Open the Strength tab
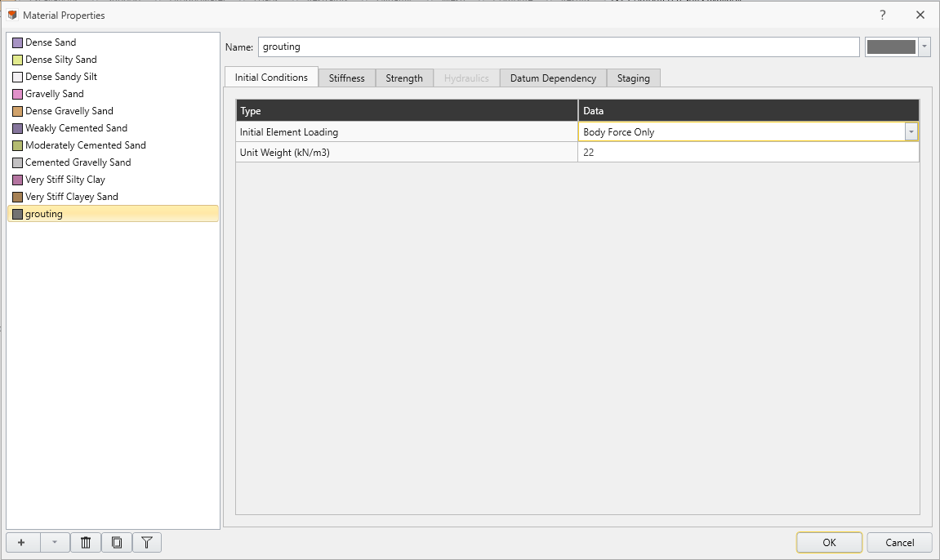940x560 pixels. [403, 78]
